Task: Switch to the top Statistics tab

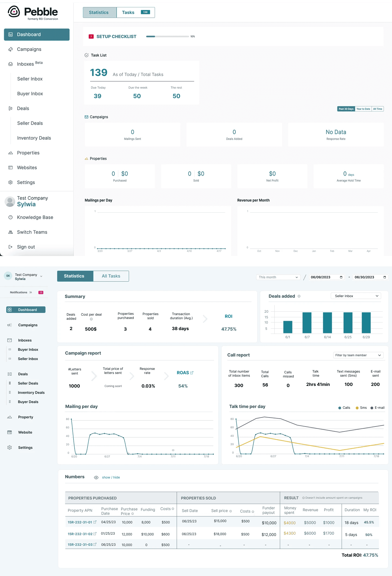Action: click(100, 13)
